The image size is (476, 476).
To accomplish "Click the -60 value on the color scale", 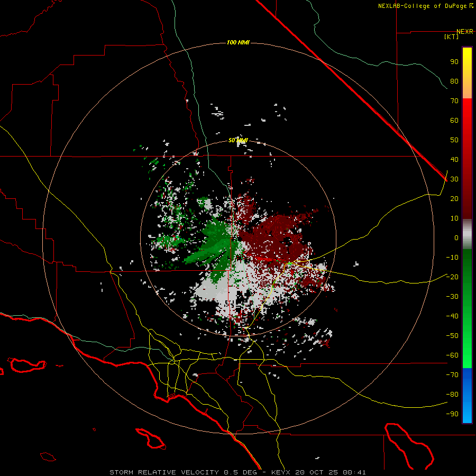I will [452, 355].
